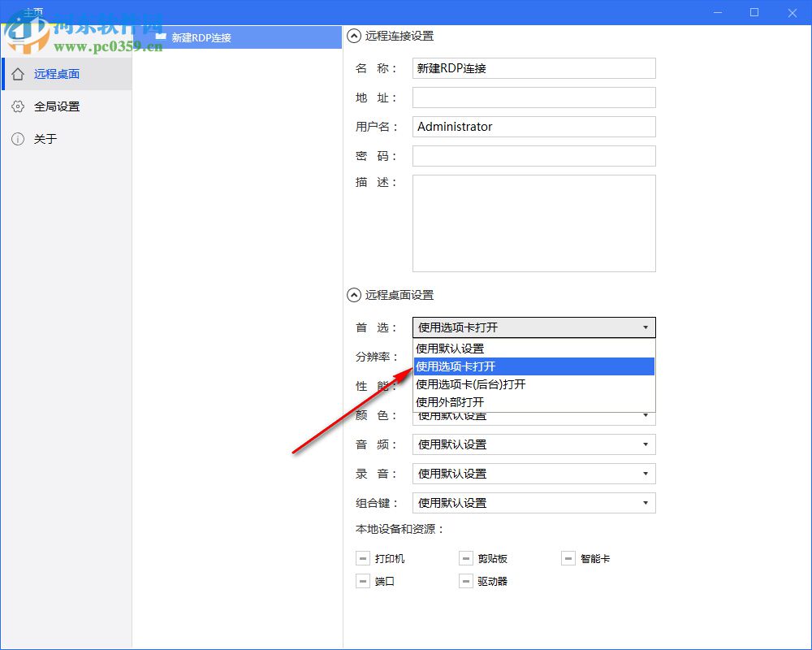Click 主页 at the top of the window

pos(32,11)
